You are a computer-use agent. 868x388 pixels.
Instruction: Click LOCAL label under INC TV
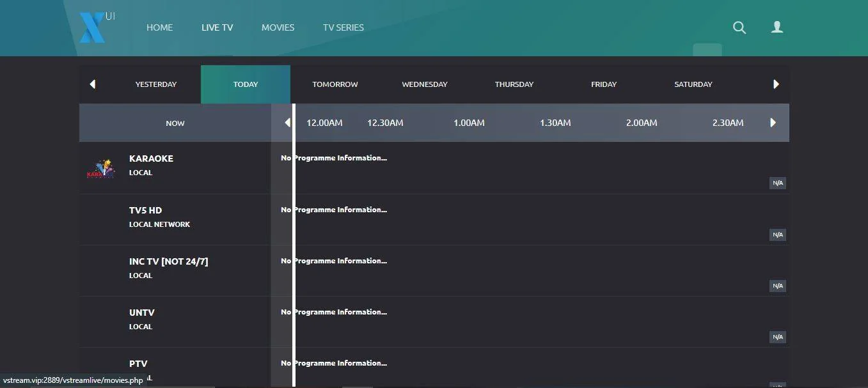point(141,275)
